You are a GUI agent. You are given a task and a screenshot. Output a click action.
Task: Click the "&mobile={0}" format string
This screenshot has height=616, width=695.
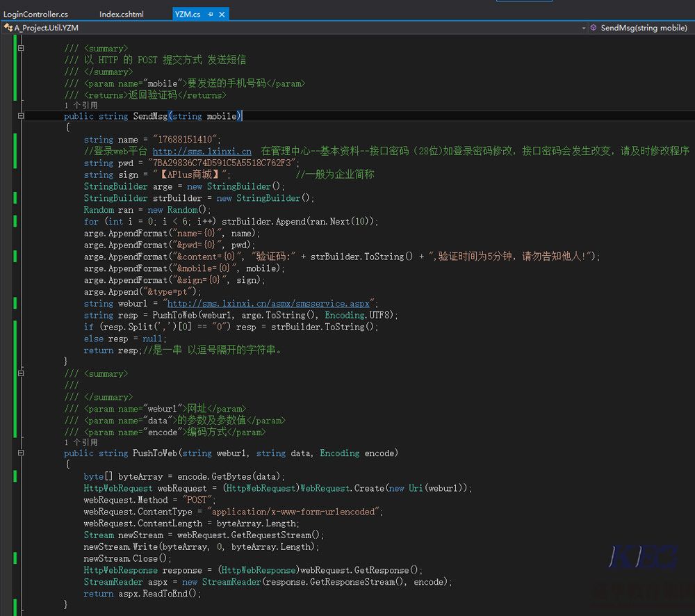click(x=204, y=268)
